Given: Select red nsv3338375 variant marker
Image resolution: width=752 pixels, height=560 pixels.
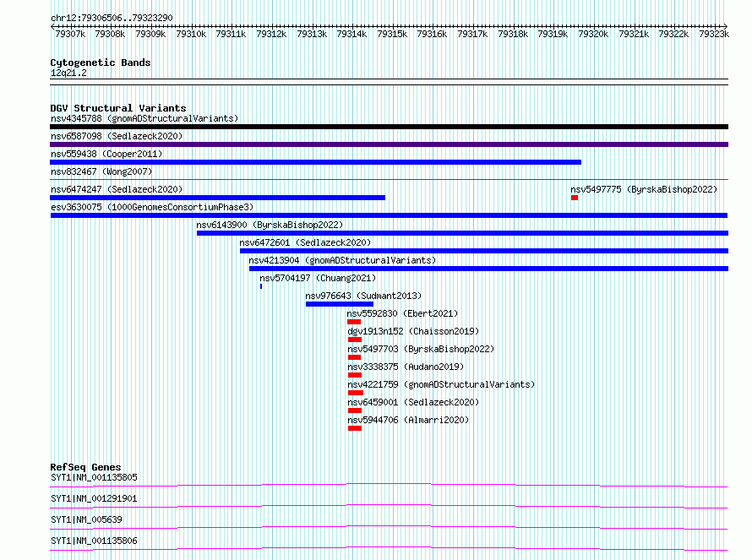Looking at the screenshot, I should 355,375.
